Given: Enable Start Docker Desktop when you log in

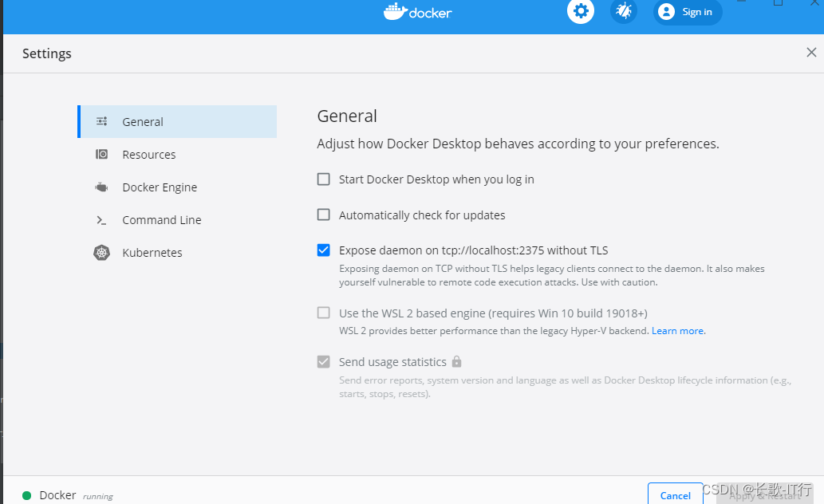Looking at the screenshot, I should coord(324,179).
